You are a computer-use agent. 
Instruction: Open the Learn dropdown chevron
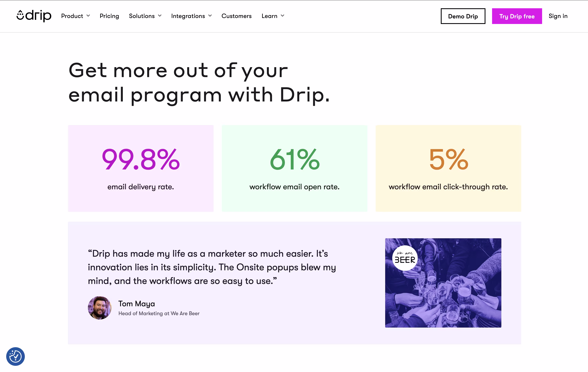pos(282,16)
